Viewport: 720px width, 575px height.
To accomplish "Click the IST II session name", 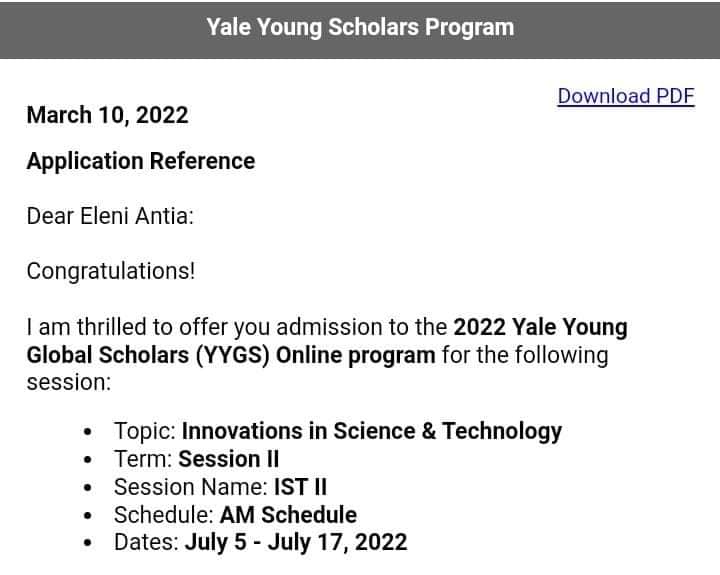I will coord(300,487).
